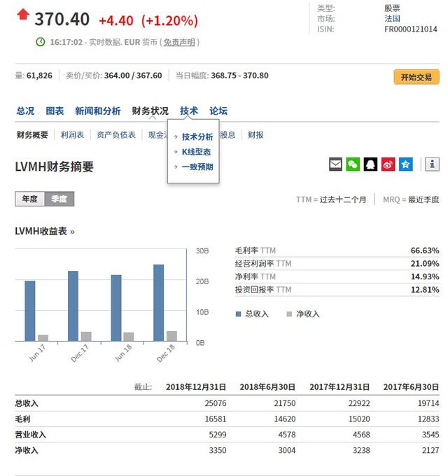The height and width of the screenshot is (476, 448).
Task: Click the 毛利 row label
Action: pyautogui.click(x=23, y=419)
